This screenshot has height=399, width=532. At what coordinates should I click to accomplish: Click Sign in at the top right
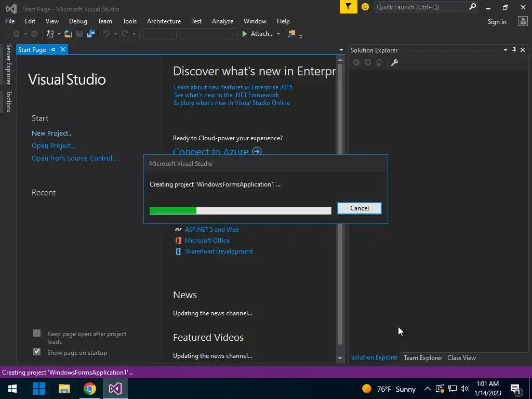click(497, 22)
